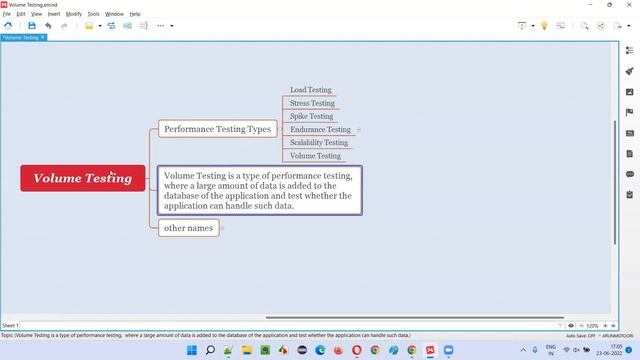Expand the other names topic
This screenshot has width=640, height=360.
(x=222, y=228)
